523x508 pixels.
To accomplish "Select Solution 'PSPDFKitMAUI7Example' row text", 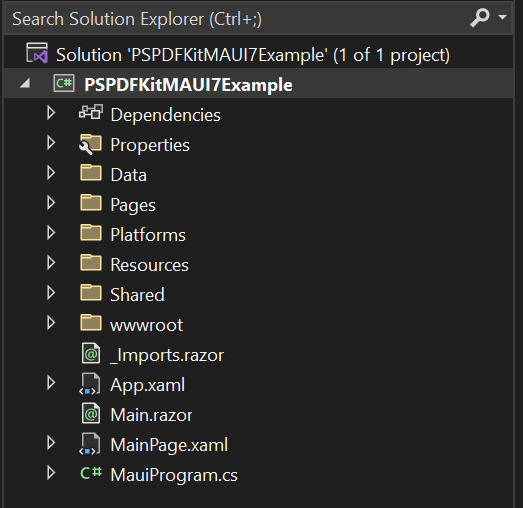I will (253, 55).
